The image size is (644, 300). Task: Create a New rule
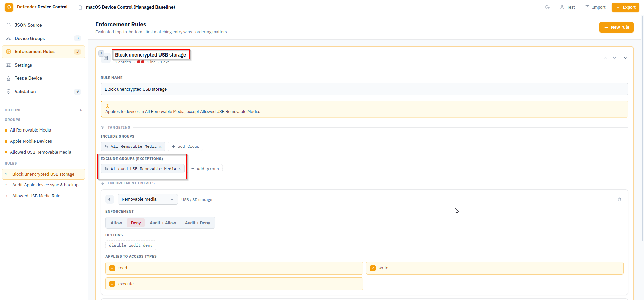coord(616,27)
